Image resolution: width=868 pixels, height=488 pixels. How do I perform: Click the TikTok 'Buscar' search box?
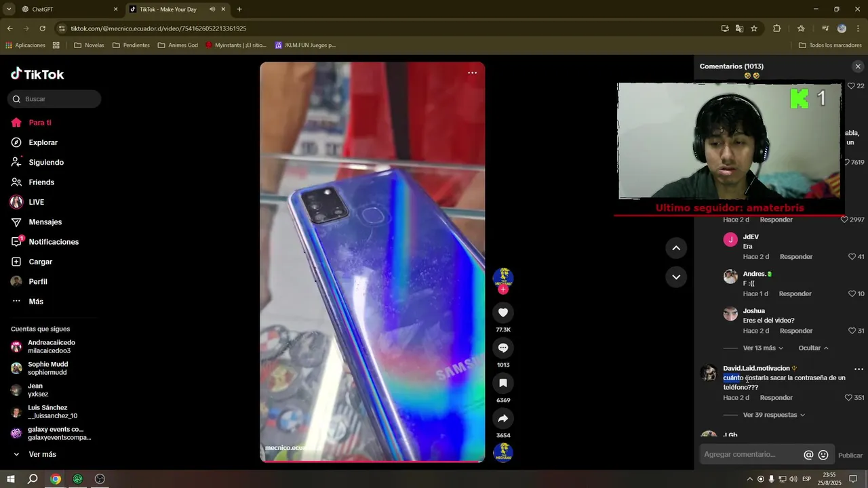click(54, 99)
